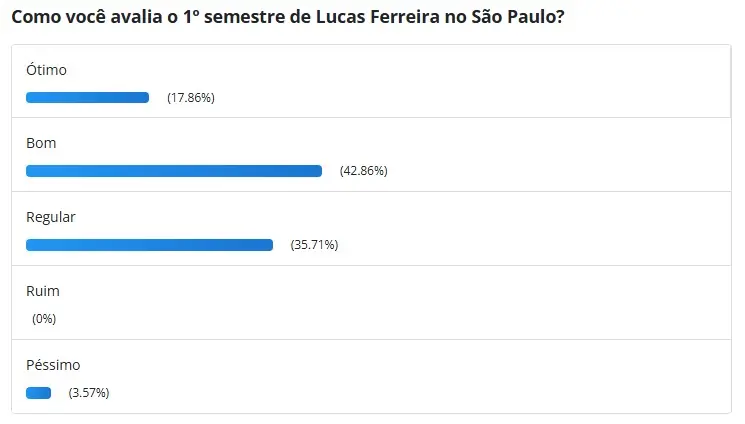Select the Péssimo option label
The height and width of the screenshot is (424, 745).
pos(53,365)
